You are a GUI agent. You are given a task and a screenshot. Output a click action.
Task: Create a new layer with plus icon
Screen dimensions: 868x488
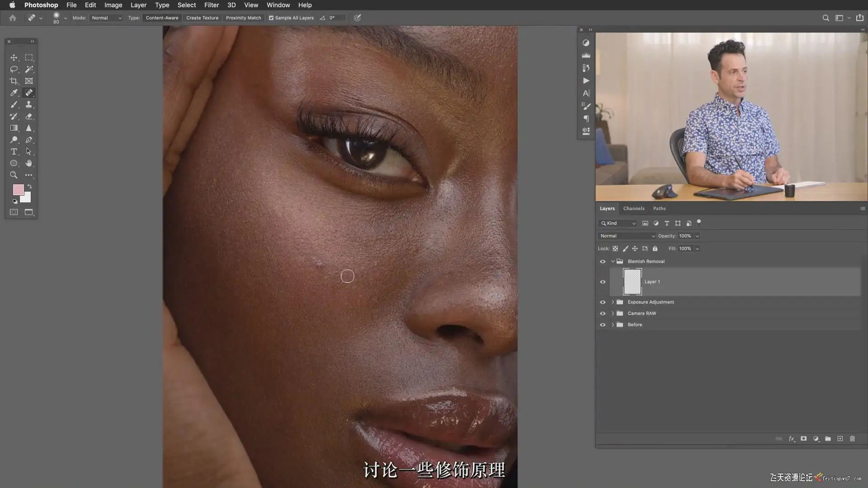tap(840, 439)
